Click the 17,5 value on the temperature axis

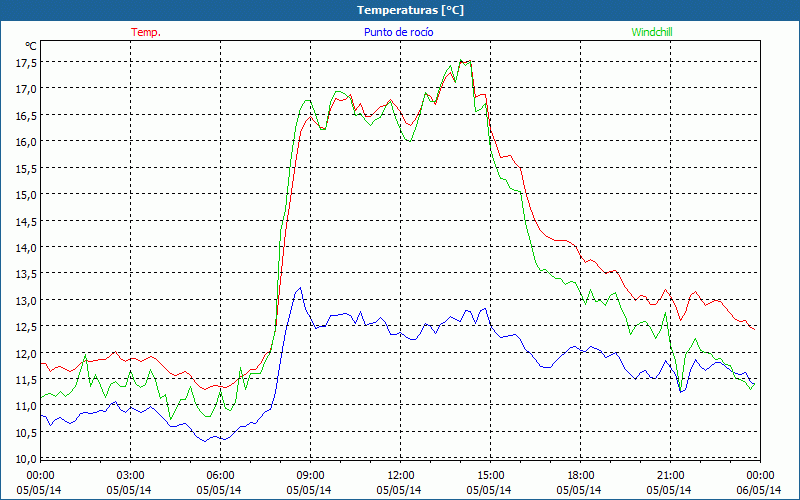(27, 62)
